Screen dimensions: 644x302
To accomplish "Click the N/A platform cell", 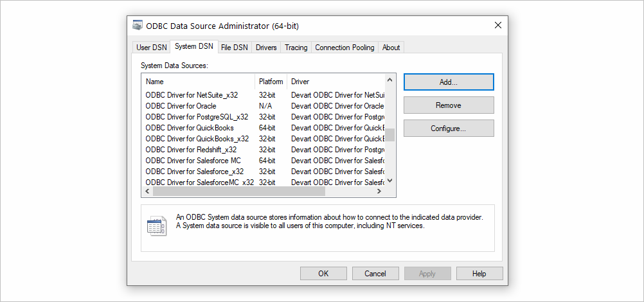I will click(265, 106).
